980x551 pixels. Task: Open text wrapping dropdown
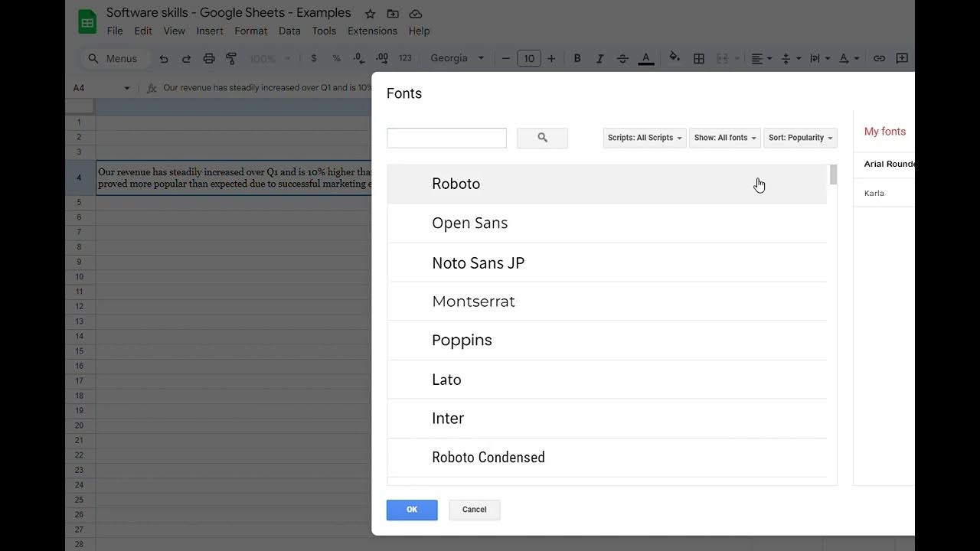(819, 58)
